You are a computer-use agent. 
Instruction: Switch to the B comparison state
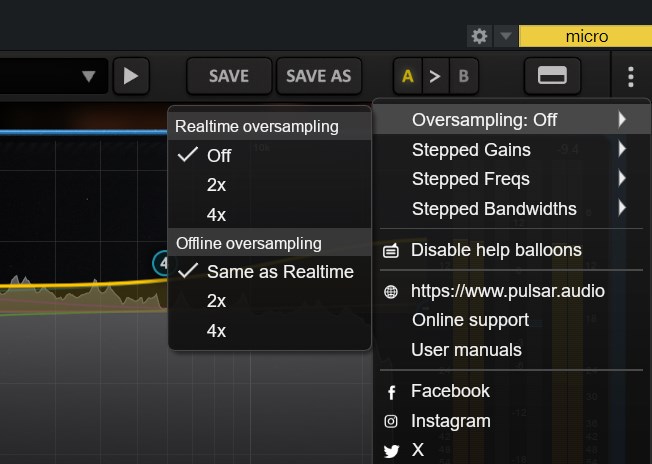463,76
